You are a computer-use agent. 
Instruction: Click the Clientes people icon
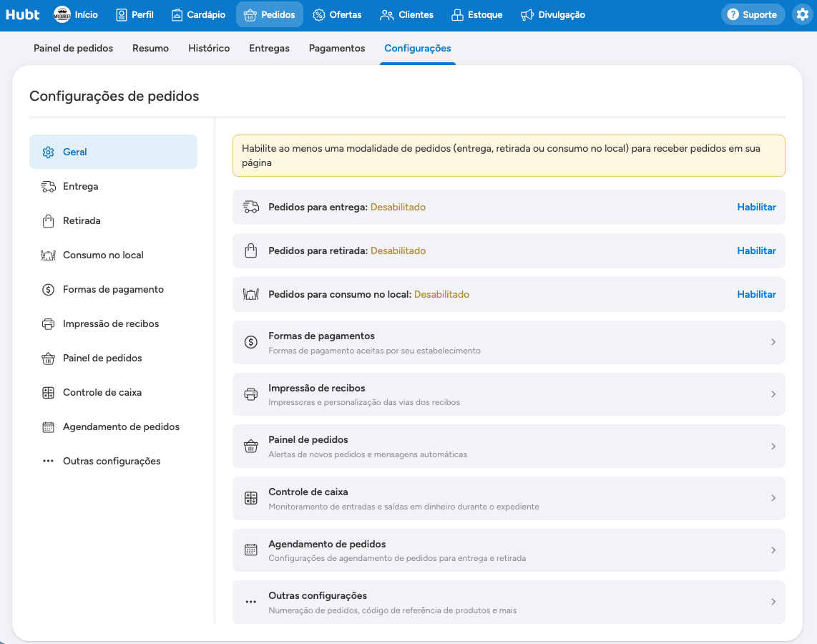(386, 15)
